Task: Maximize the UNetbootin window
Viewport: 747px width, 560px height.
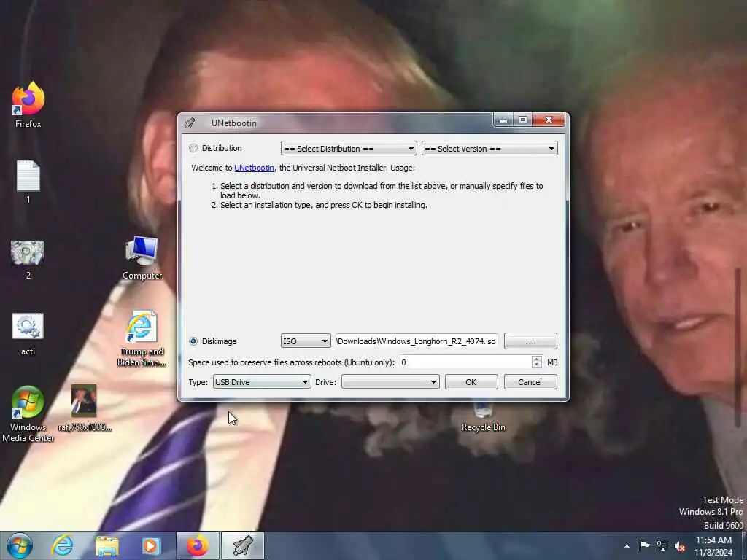Action: (522, 120)
